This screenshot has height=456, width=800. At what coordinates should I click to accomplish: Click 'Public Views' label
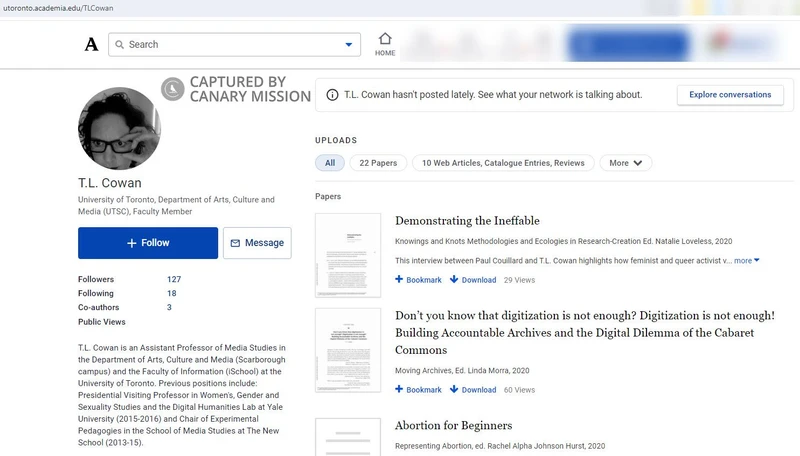coord(102,322)
